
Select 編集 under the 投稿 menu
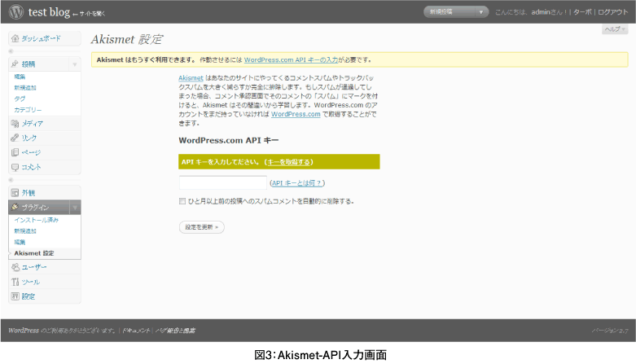pos(20,77)
